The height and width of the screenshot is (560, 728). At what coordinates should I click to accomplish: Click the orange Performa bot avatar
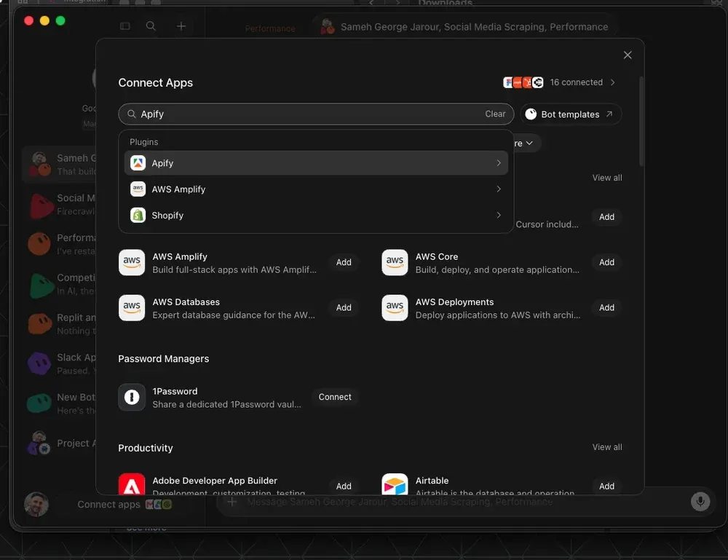[39, 244]
